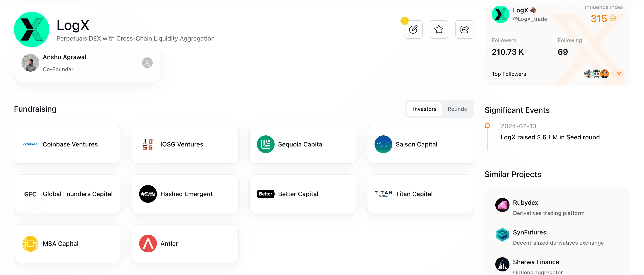
Task: Open Anshu Agrawal's X profile icon
Action: click(x=147, y=63)
